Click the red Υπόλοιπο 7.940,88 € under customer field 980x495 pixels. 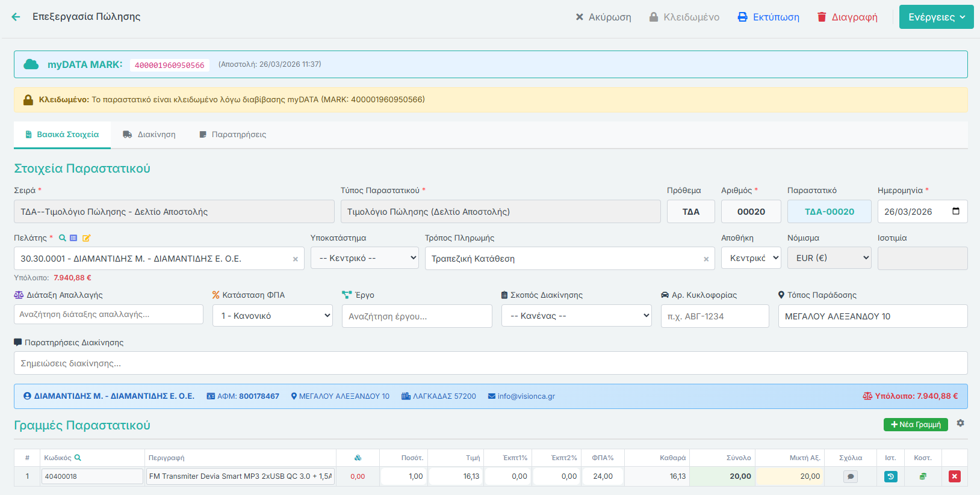(x=72, y=278)
